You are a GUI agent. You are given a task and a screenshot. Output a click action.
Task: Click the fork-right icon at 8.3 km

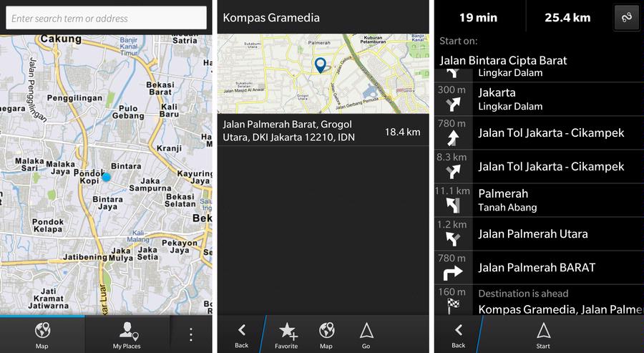click(454, 171)
